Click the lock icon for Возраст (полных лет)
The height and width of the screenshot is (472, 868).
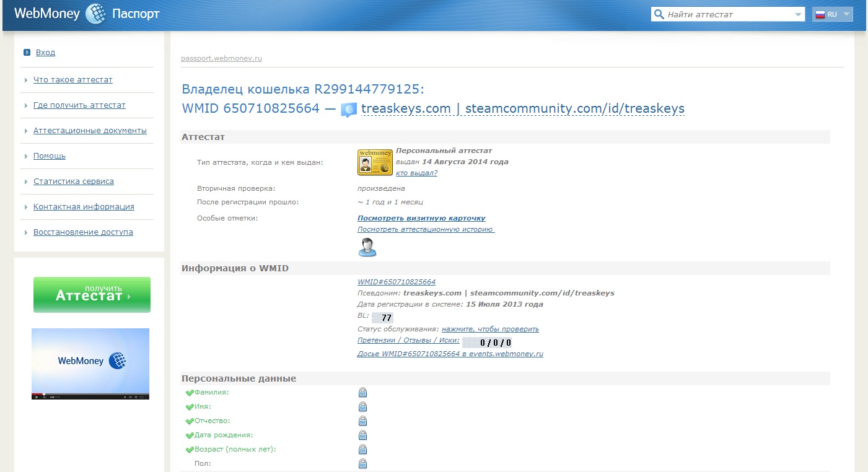[x=363, y=449]
